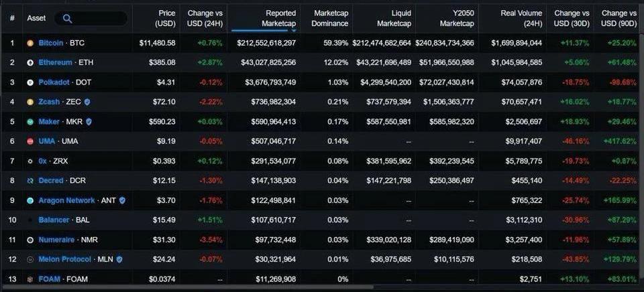Click Aragon Network 90D change +165.99%
This screenshot has height=292, width=644.
[620, 200]
